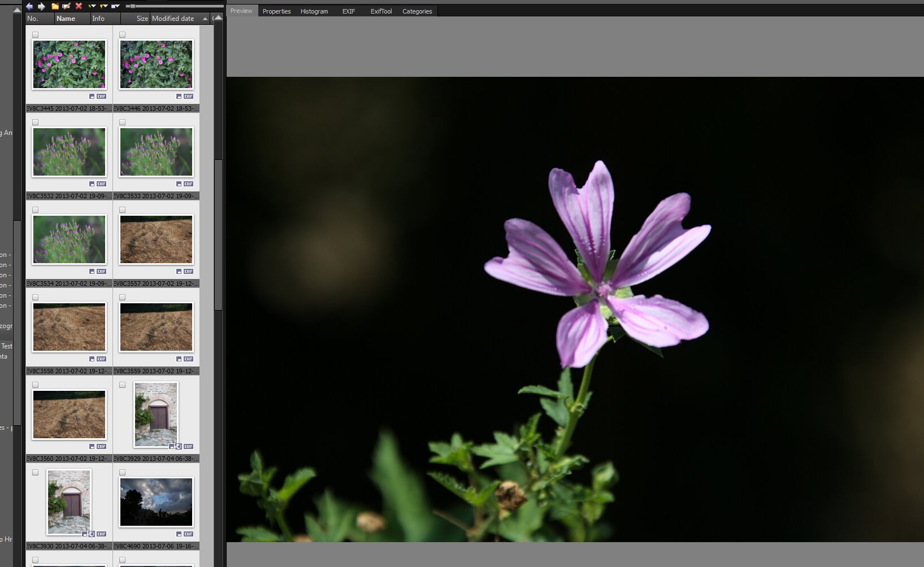Delete selected files with red X icon

[79, 6]
